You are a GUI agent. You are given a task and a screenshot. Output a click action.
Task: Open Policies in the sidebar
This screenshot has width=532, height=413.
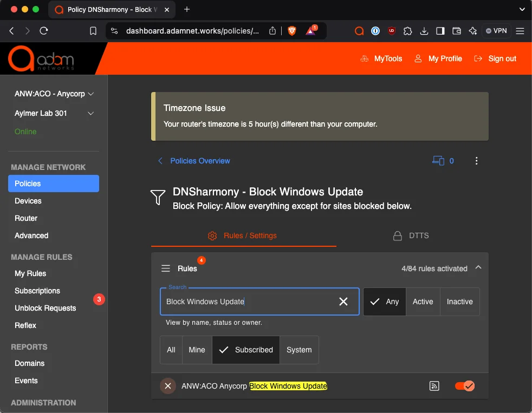point(54,183)
